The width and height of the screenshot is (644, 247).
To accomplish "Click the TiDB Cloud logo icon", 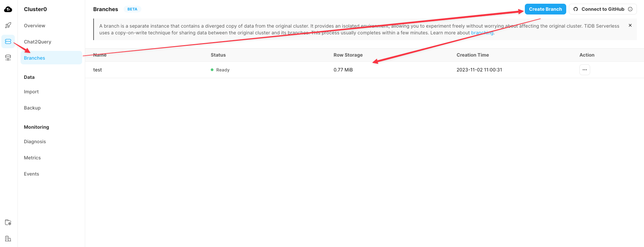I will click(x=8, y=9).
